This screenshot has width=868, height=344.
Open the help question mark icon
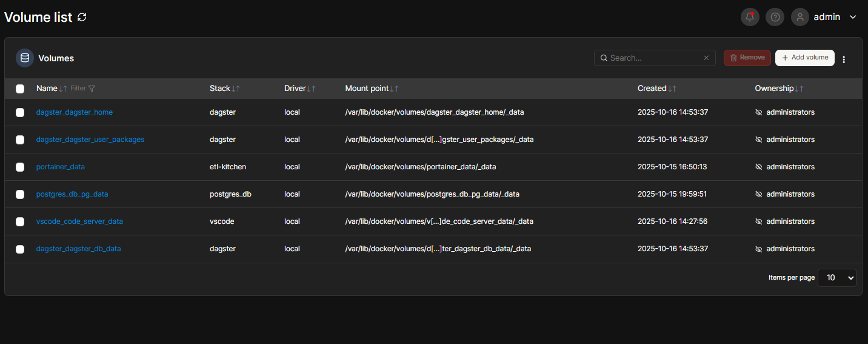pyautogui.click(x=775, y=17)
